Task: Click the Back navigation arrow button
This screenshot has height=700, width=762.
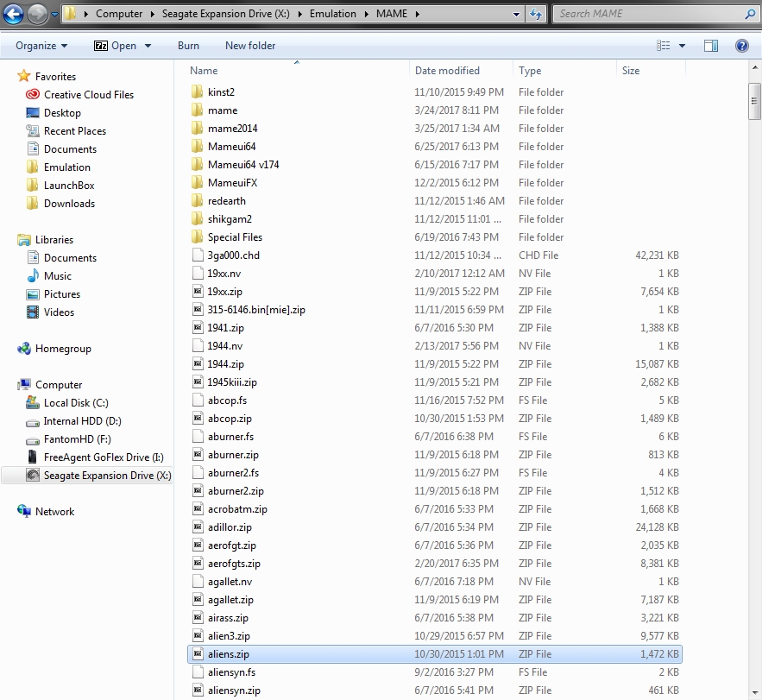Action: [13, 14]
